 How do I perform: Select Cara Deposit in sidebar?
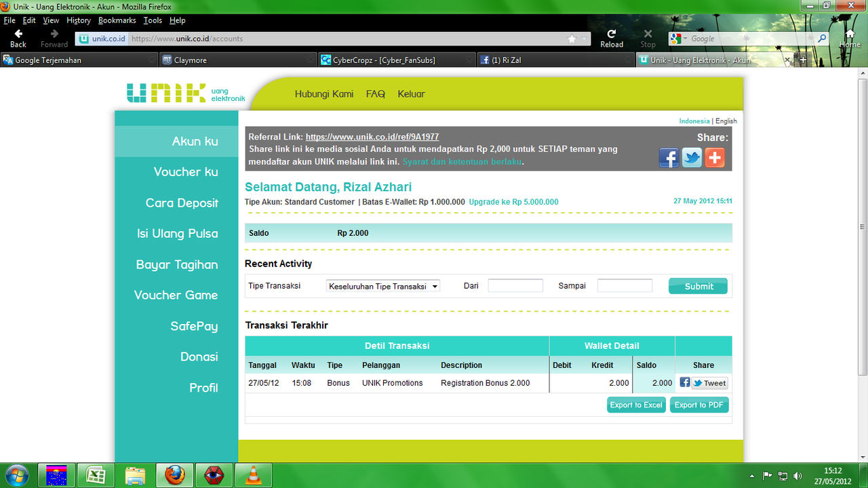click(x=182, y=203)
